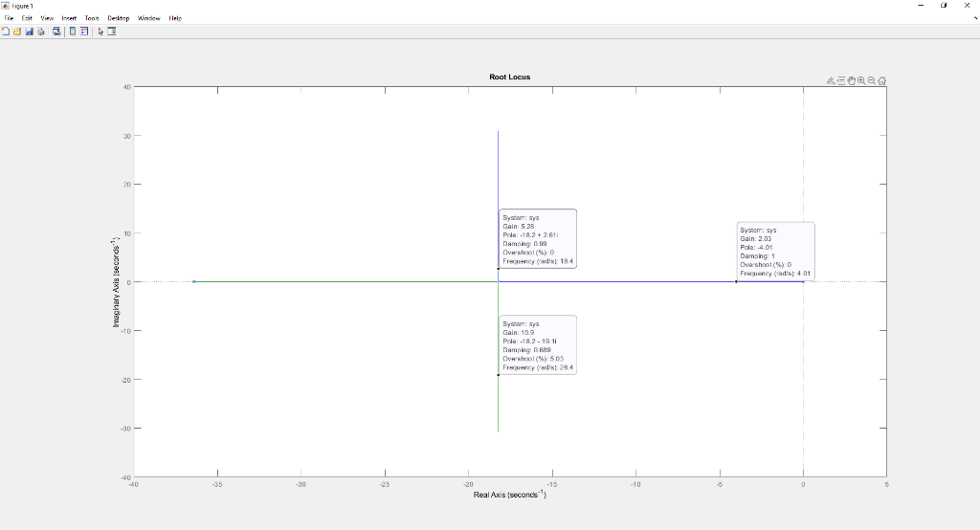Viewport: 980px width, 530px height.
Task: Open the Desktop menu
Action: 118,18
